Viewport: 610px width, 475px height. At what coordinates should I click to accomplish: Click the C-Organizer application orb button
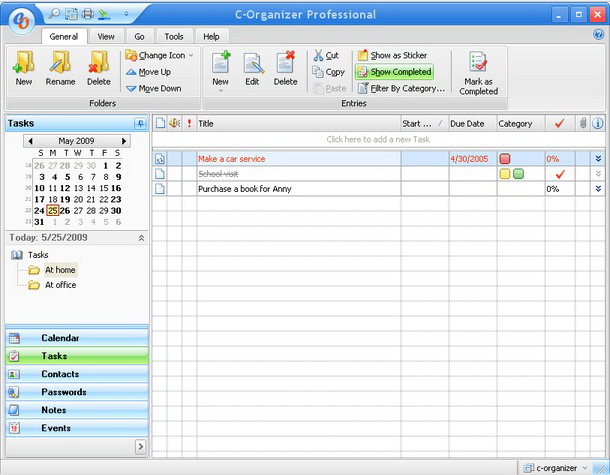[21, 20]
